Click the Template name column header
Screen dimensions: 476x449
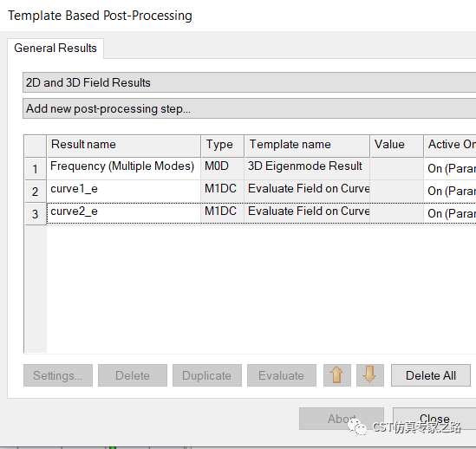(307, 146)
